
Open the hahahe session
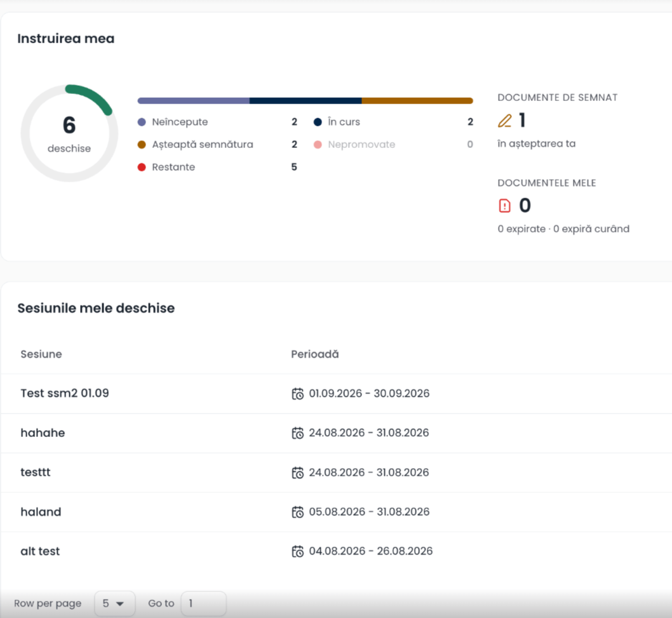tap(43, 433)
